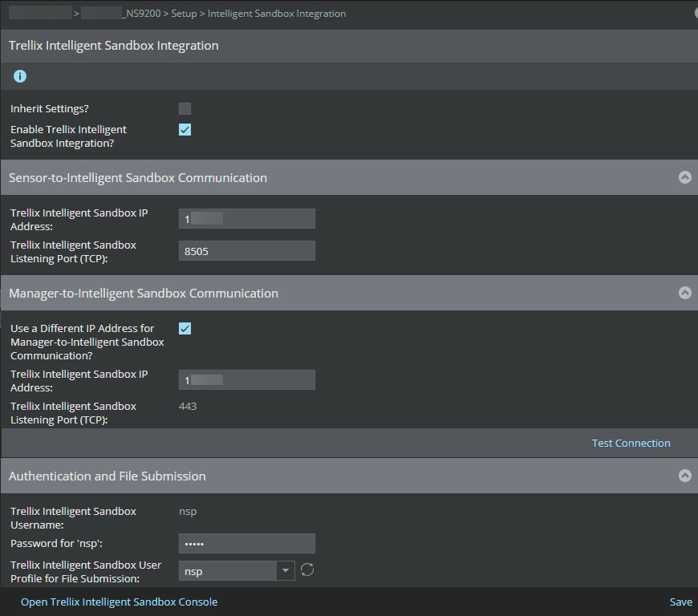Click the Password for 'nsp' field
This screenshot has width=698, height=616.
[x=247, y=544]
